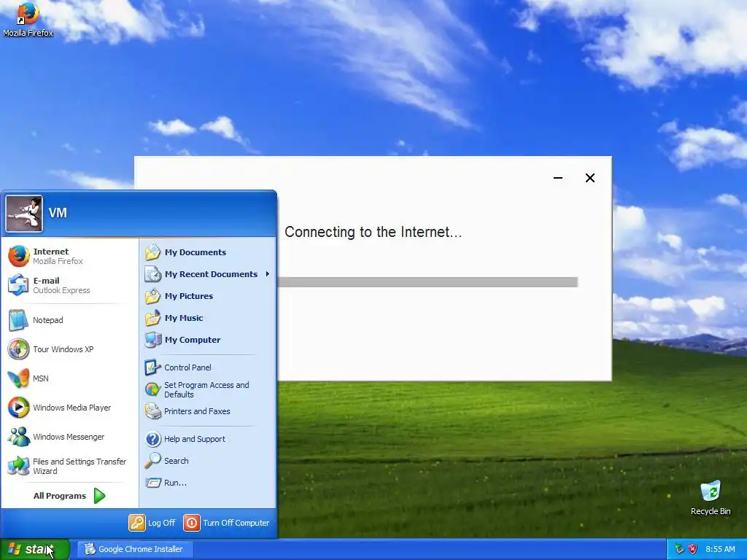Click the Search magnifier icon
This screenshot has height=560, width=747.
(x=153, y=461)
